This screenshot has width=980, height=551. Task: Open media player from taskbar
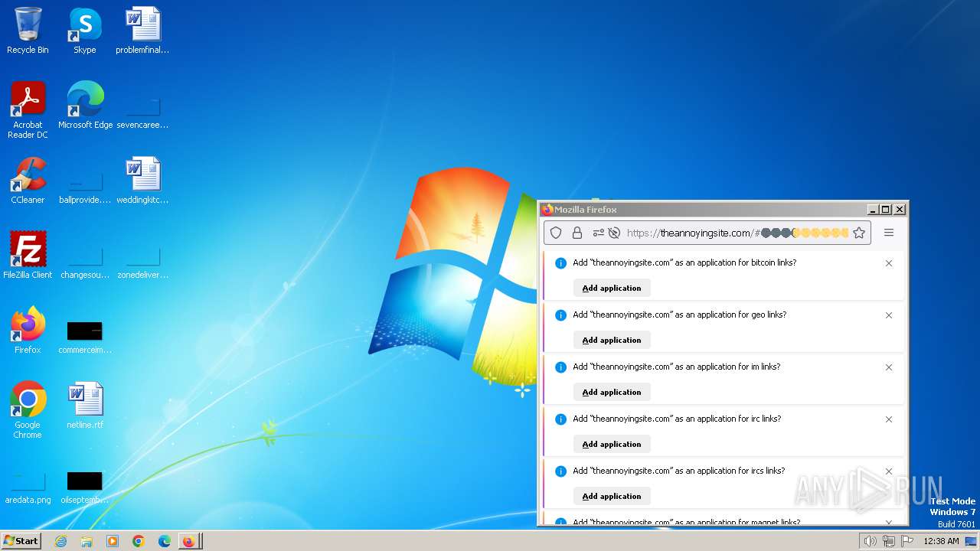[113, 541]
